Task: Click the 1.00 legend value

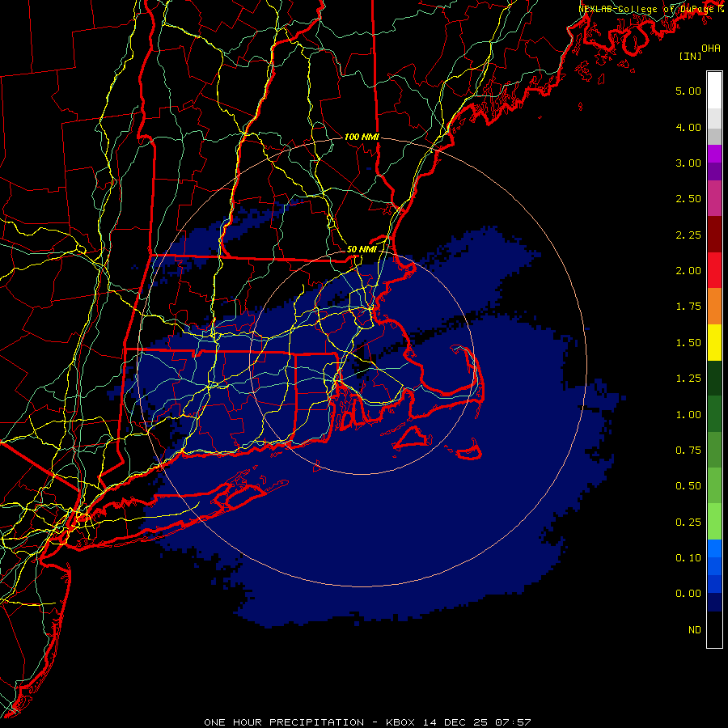Action: coord(688,415)
